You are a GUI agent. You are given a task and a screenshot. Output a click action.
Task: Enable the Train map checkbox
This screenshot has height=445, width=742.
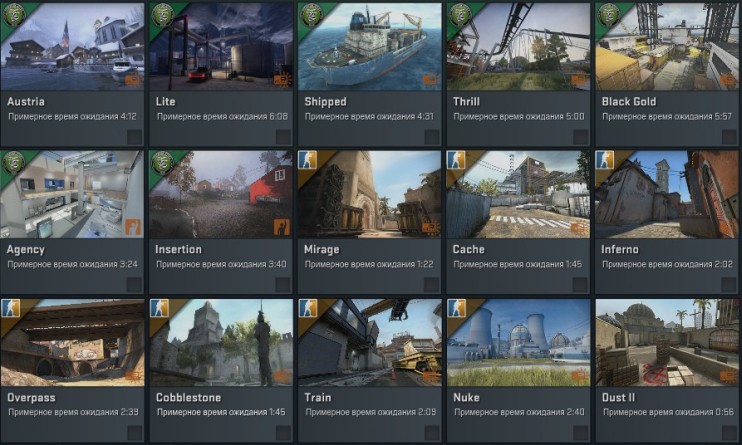point(432,433)
